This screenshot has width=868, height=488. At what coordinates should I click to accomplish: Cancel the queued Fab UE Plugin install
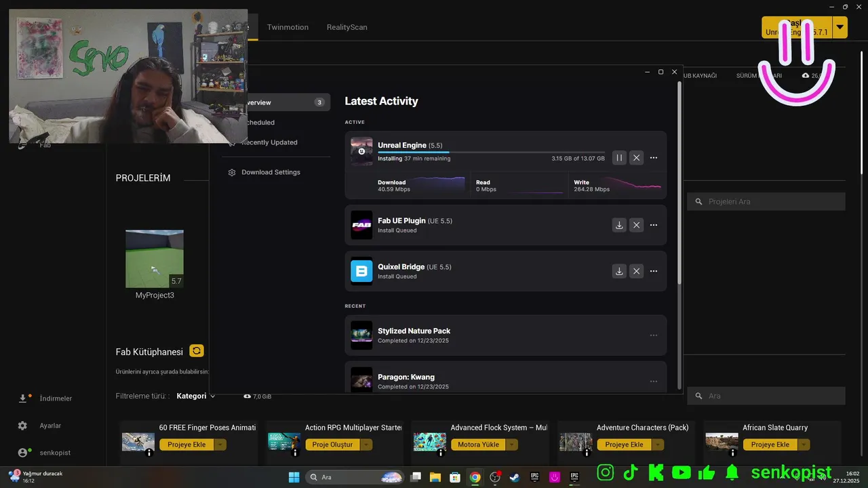pyautogui.click(x=636, y=225)
